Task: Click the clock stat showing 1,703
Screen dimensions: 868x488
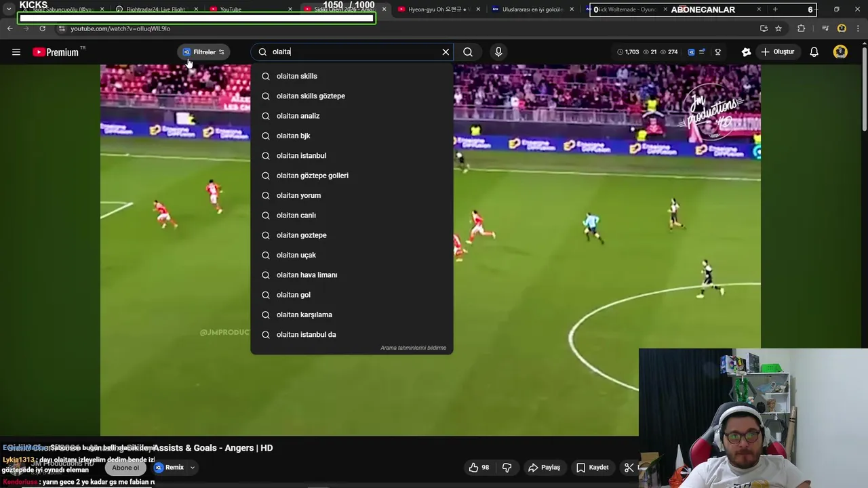Action: pyautogui.click(x=628, y=52)
